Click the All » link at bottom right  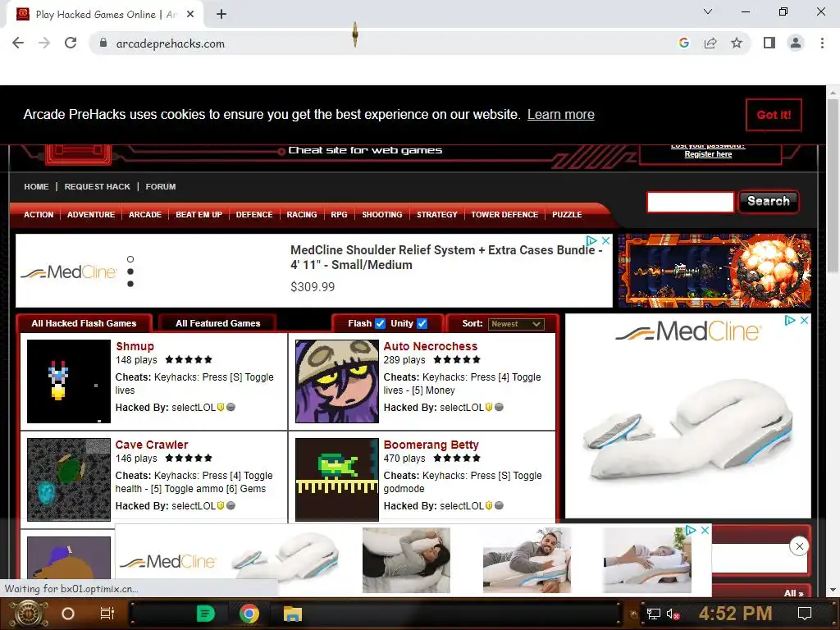pos(793,593)
